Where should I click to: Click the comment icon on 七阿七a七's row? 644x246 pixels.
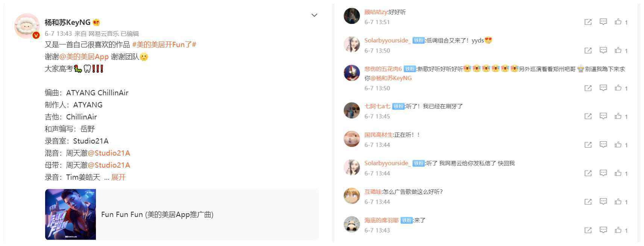pyautogui.click(x=603, y=116)
